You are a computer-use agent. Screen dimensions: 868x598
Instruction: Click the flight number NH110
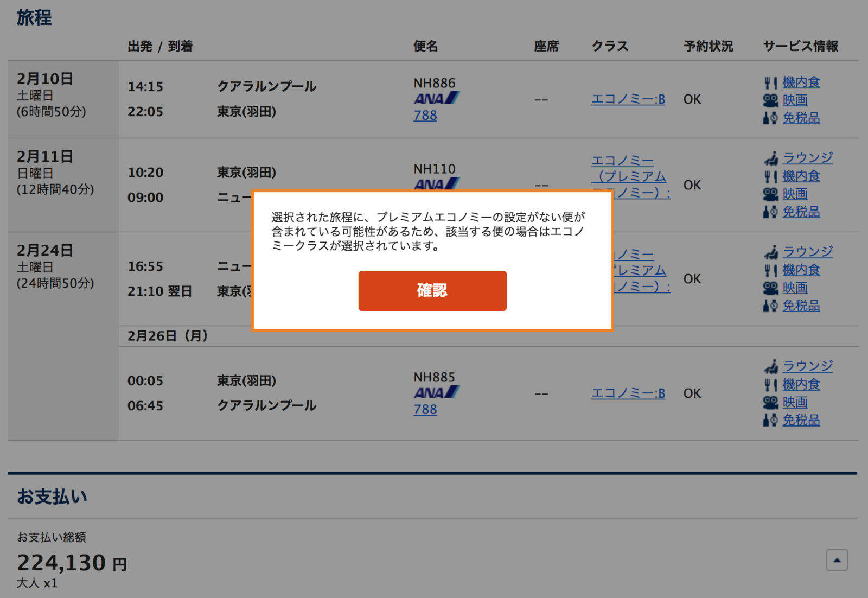(x=435, y=169)
